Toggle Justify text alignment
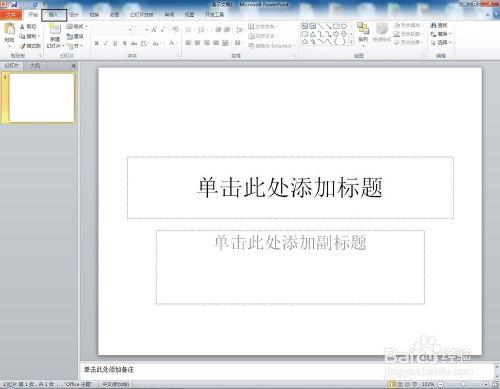Screen dimensions: 500x389 tap(216, 43)
